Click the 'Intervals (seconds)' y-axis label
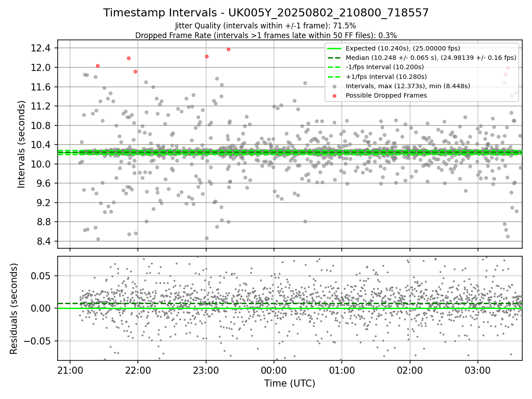The image size is (532, 399). click(22, 144)
